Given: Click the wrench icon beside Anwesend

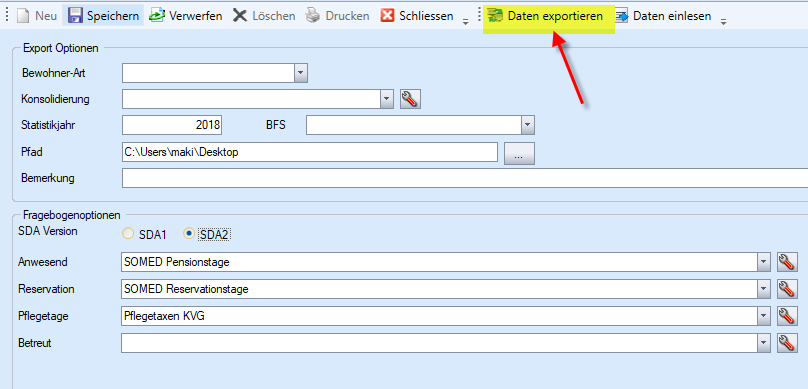Looking at the screenshot, I should click(787, 262).
